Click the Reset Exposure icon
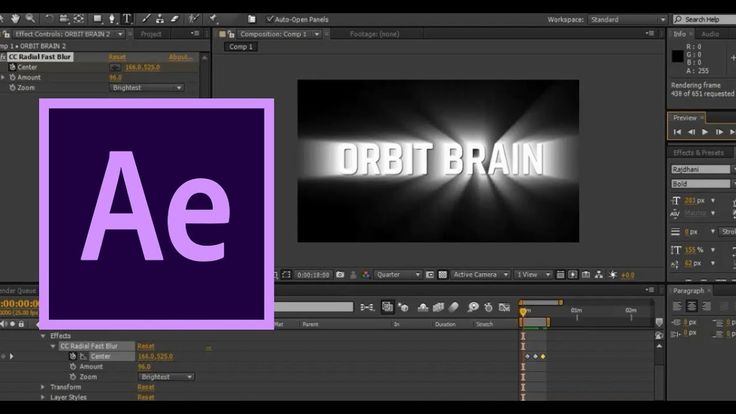736x414 pixels. point(613,275)
